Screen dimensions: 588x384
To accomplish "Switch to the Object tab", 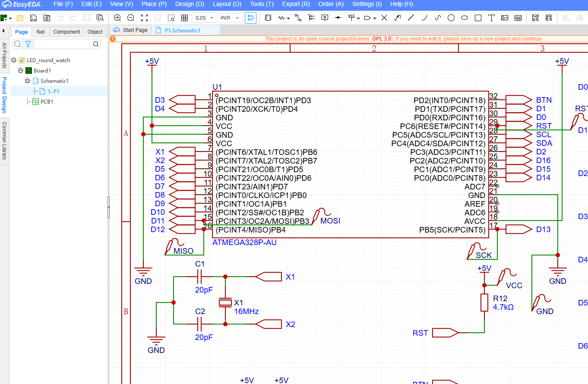I will [95, 32].
